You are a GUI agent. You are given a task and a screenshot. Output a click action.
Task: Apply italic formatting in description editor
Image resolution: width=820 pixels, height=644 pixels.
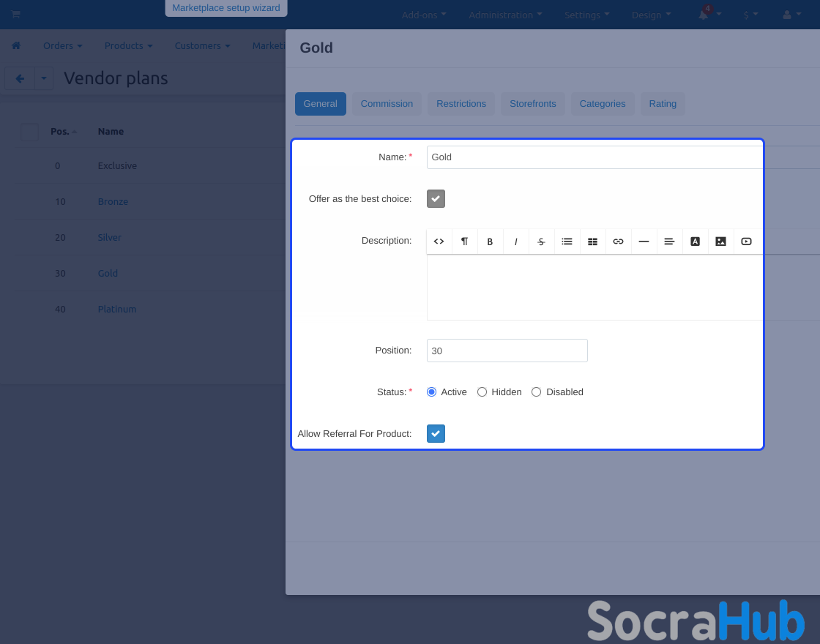click(515, 241)
